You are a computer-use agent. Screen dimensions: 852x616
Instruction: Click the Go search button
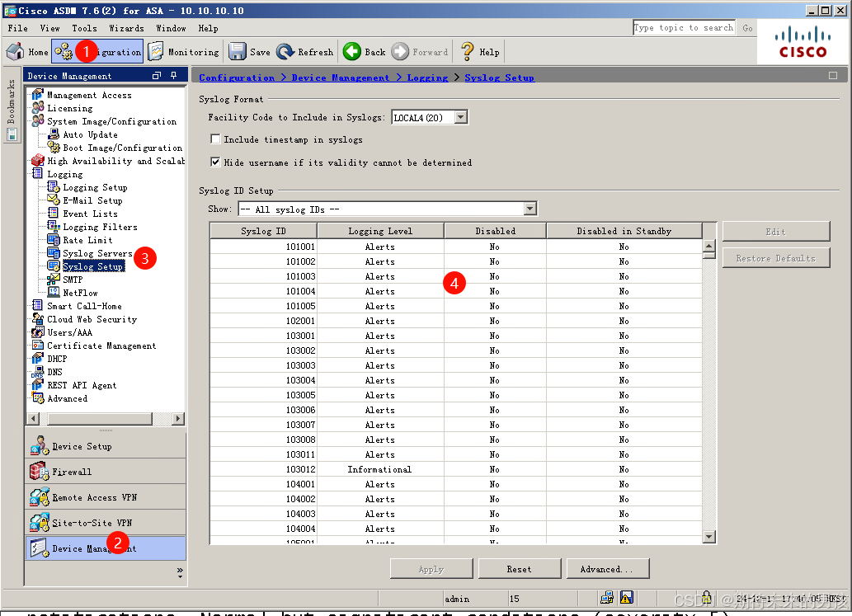tap(748, 28)
